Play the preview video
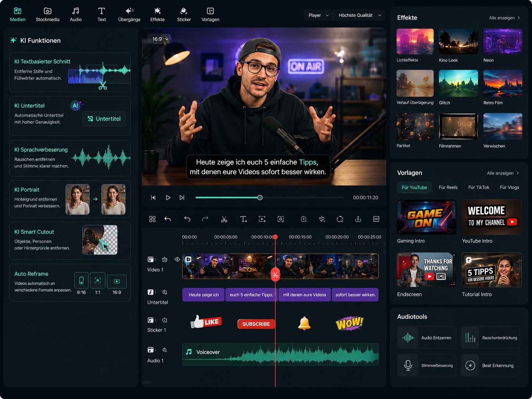The image size is (532, 399). pyautogui.click(x=168, y=198)
